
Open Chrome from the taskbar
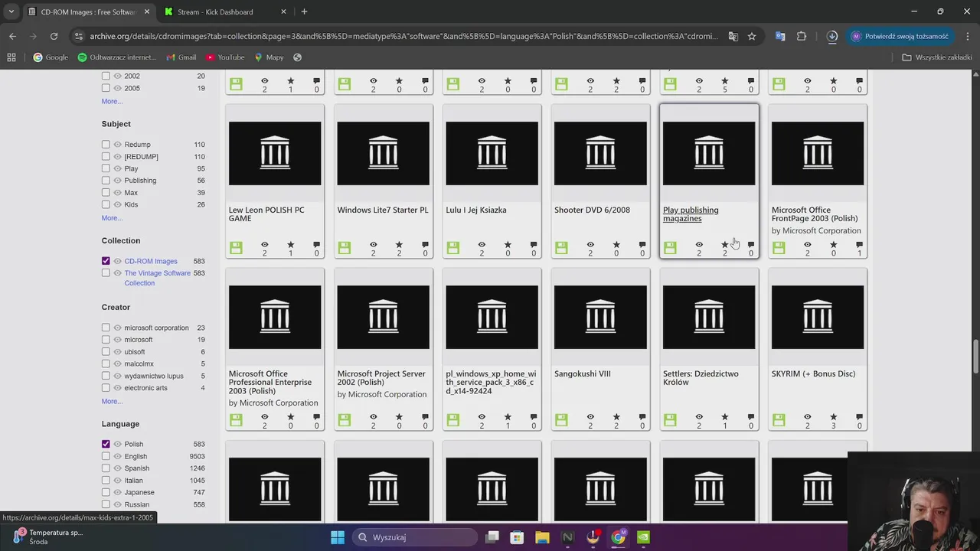point(618,537)
